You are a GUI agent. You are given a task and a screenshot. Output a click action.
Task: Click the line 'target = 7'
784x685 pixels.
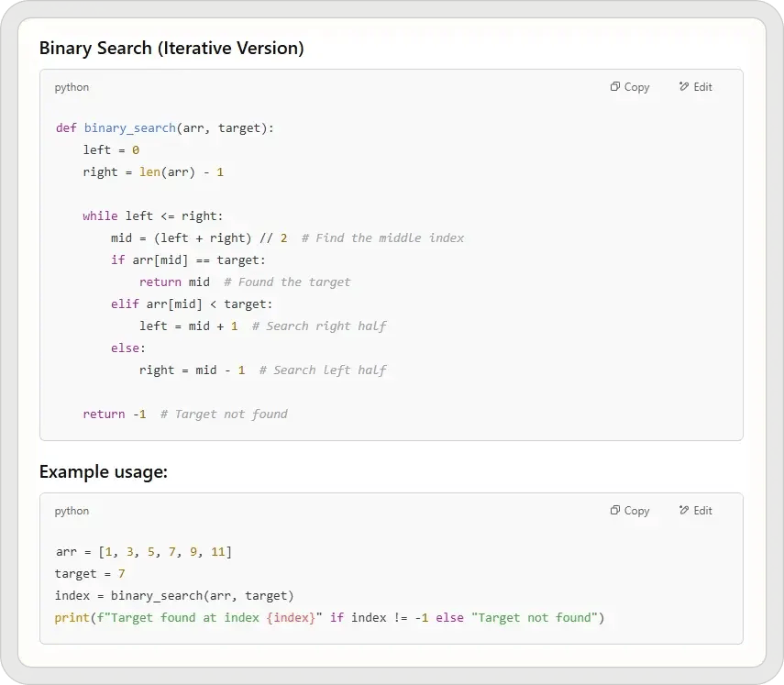tap(90, 574)
